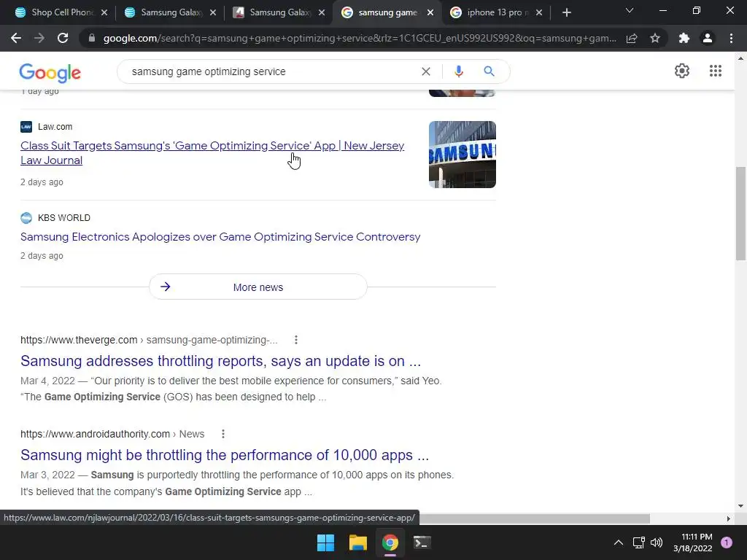Click the address bar URL
The width and height of the screenshot is (747, 560).
(x=360, y=38)
